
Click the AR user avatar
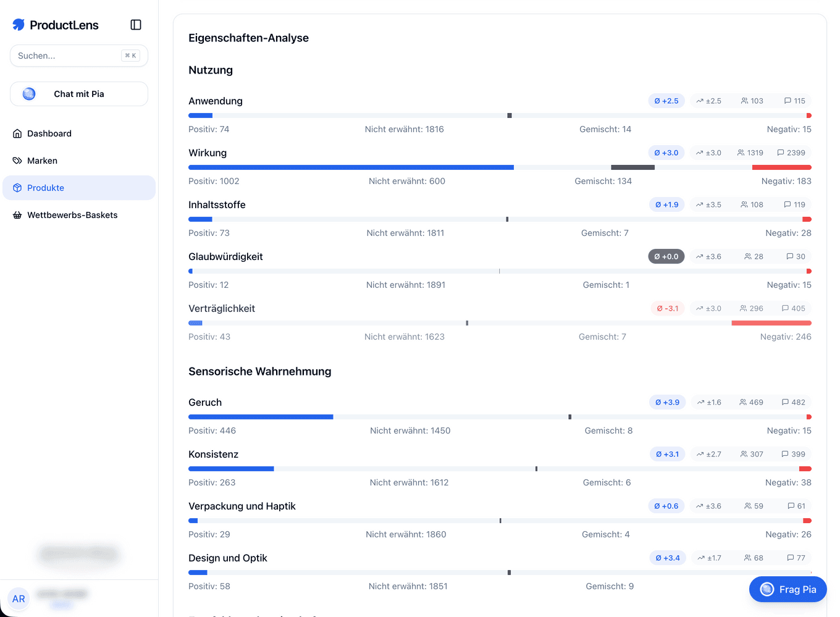(19, 598)
